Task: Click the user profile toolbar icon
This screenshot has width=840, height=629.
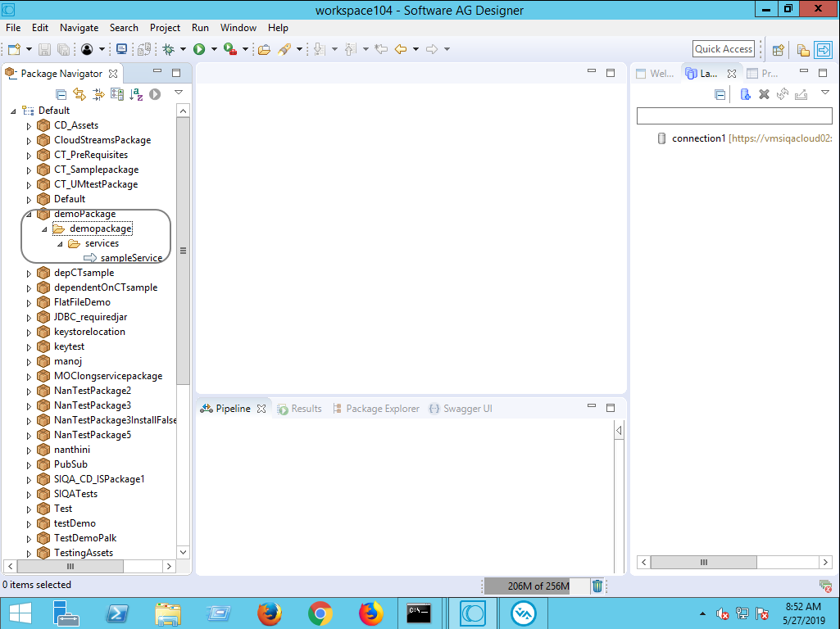Action: [87, 49]
